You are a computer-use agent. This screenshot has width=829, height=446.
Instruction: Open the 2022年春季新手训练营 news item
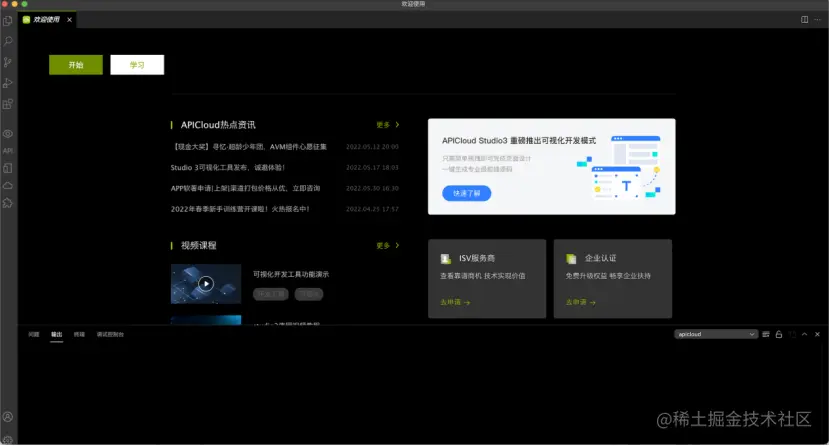pyautogui.click(x=240, y=209)
